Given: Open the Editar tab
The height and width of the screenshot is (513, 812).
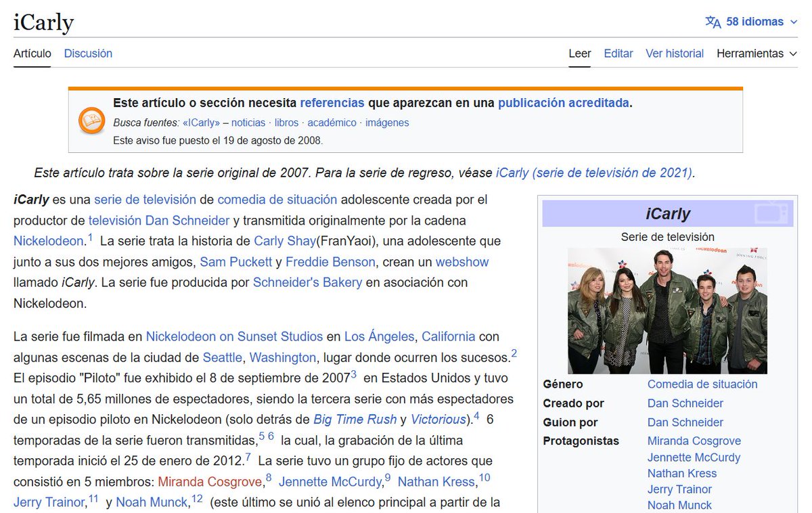Looking at the screenshot, I should [x=618, y=53].
